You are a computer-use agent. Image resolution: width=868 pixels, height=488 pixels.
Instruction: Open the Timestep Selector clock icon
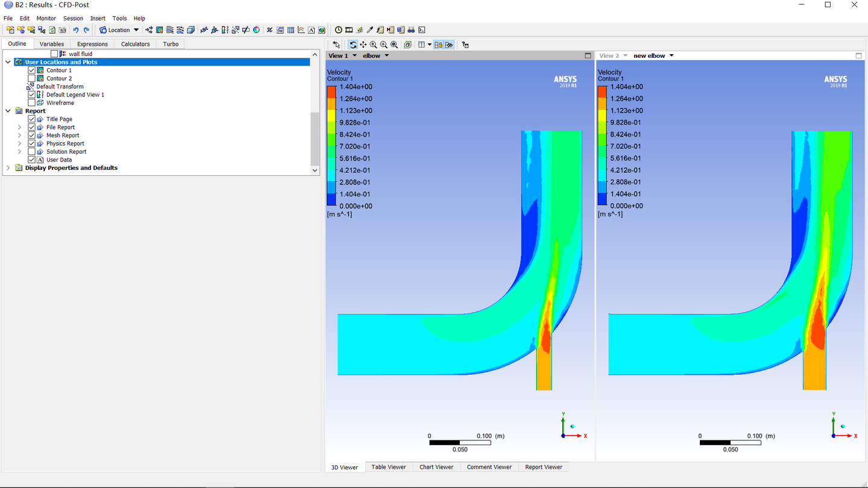(x=338, y=30)
